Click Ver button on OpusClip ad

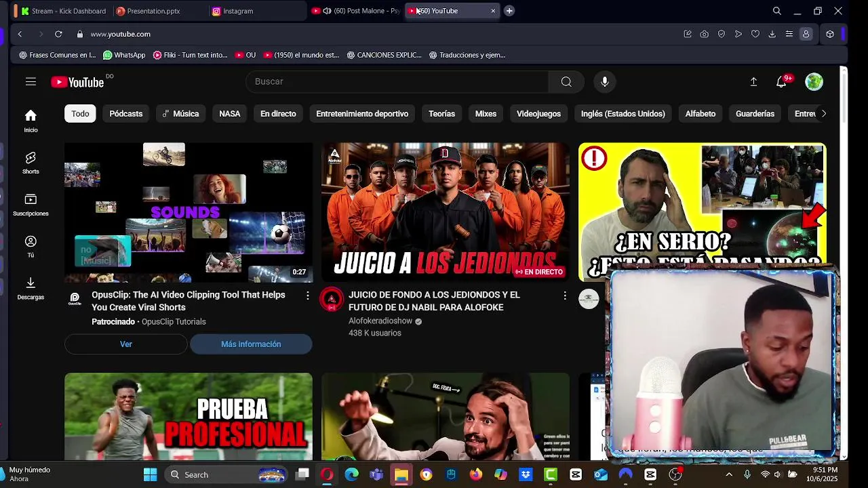(x=125, y=344)
